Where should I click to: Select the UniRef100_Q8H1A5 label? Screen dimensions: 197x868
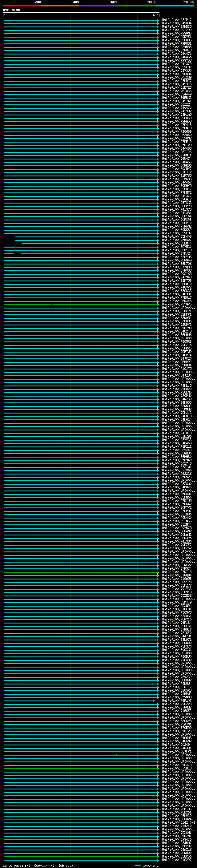point(177,115)
